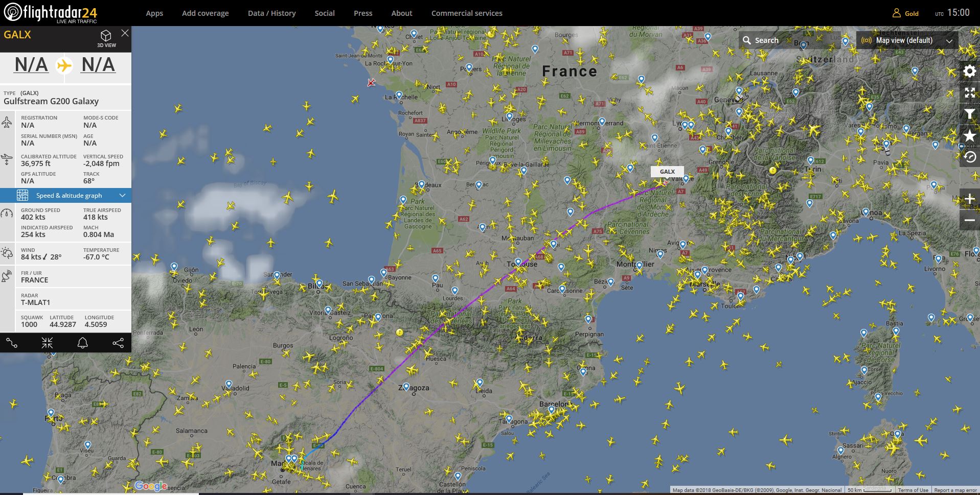This screenshot has height=495, width=980.
Task: Open the flight filters funnel icon
Action: click(970, 114)
